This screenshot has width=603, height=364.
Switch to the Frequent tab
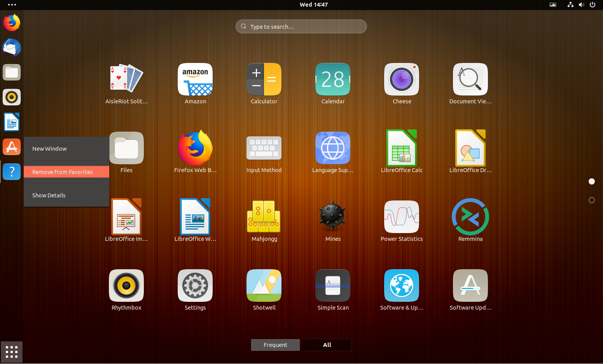[x=275, y=345]
